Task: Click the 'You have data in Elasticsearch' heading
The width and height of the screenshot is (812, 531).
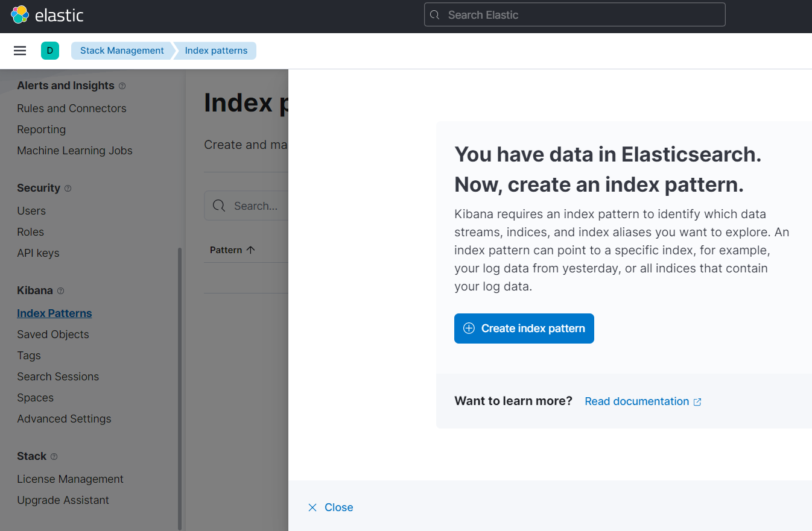Action: pyautogui.click(x=608, y=154)
